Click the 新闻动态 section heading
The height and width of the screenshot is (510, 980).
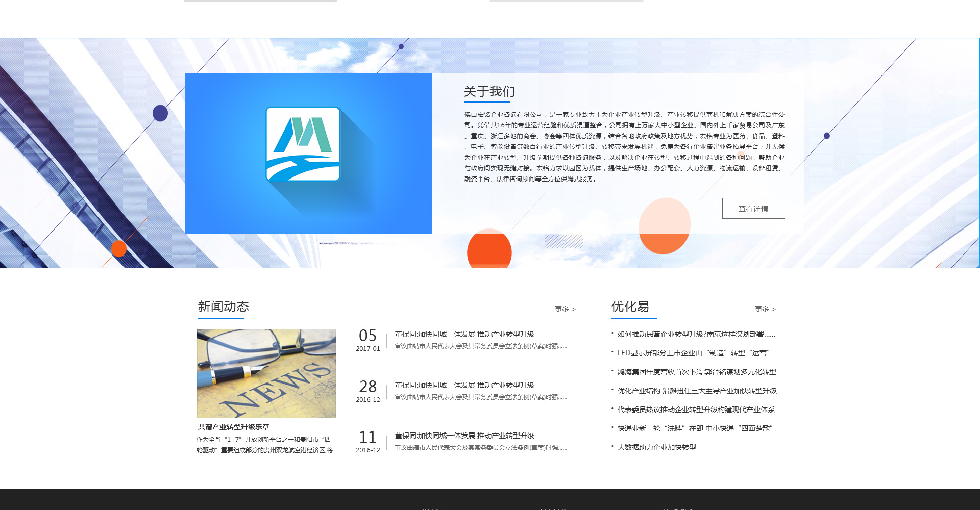(223, 307)
